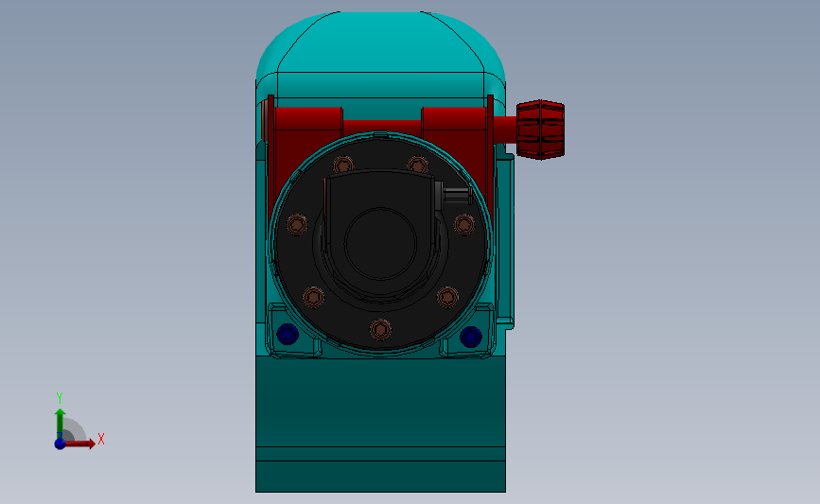
Task: Select the bottom-center copper bolt on the flange
Action: [380, 329]
